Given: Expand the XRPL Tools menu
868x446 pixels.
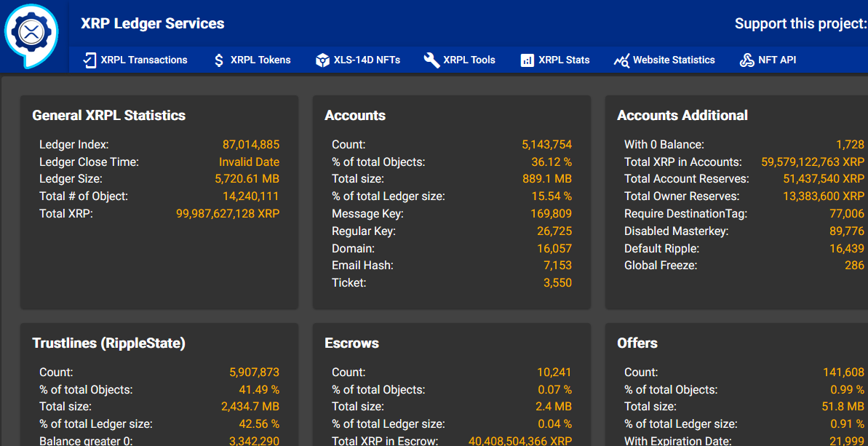Looking at the screenshot, I should [x=469, y=60].
